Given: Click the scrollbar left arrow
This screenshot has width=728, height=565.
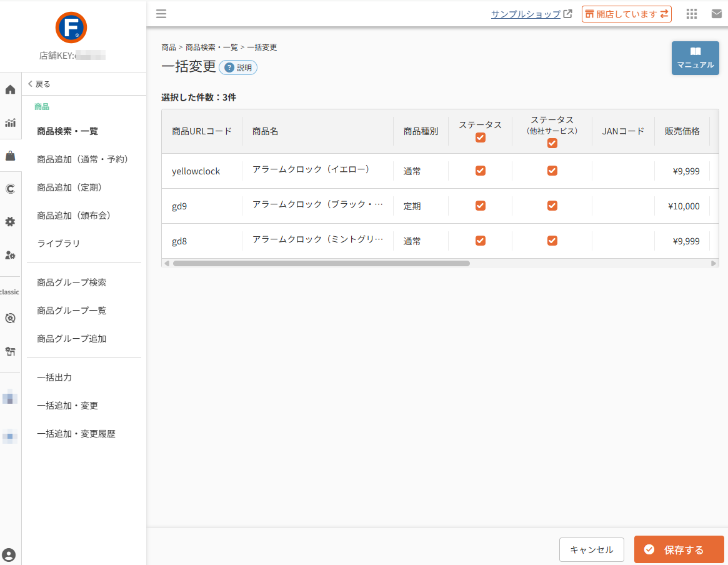Looking at the screenshot, I should click(x=167, y=263).
